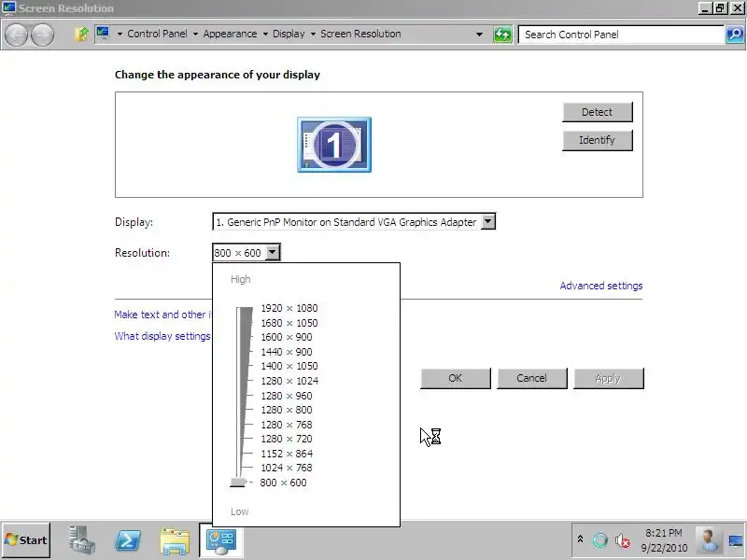Click the resolution slider thumb
The height and width of the screenshot is (560, 747).
(x=238, y=483)
